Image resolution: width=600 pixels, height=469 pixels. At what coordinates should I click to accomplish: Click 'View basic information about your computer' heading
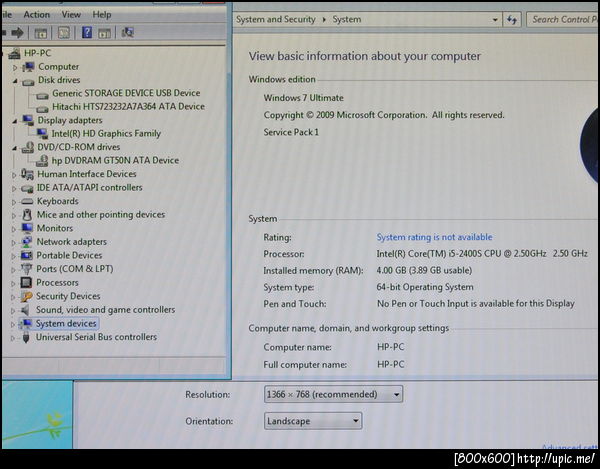pyautogui.click(x=365, y=56)
